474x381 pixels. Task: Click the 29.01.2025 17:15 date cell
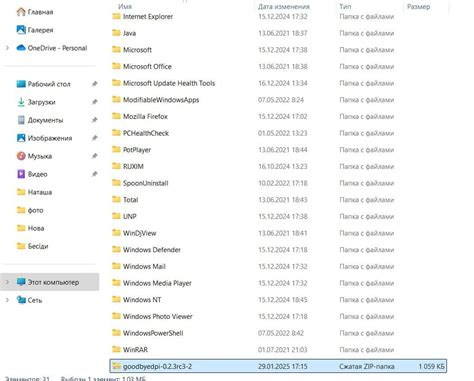point(283,366)
